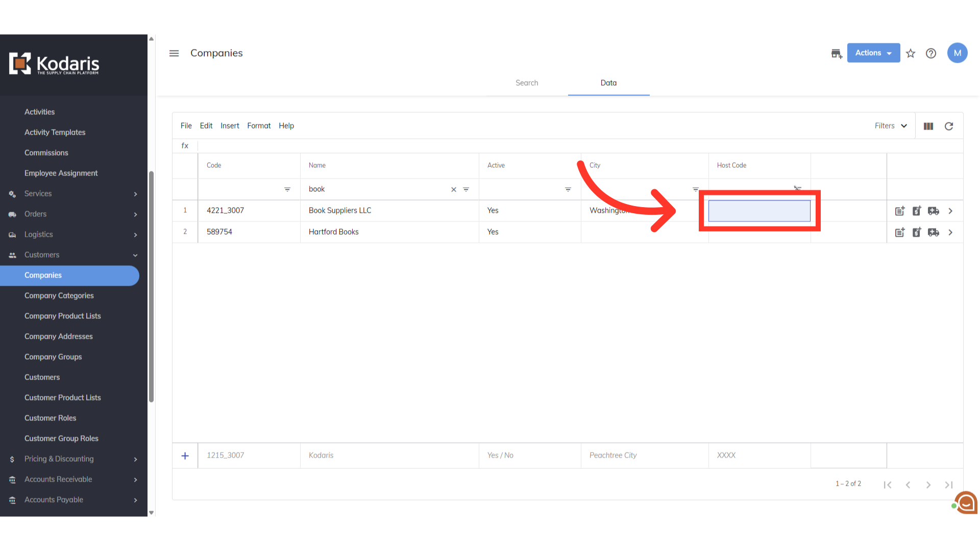Add note for Book Suppliers LLC row
This screenshot has height=551, width=980.
click(x=900, y=211)
